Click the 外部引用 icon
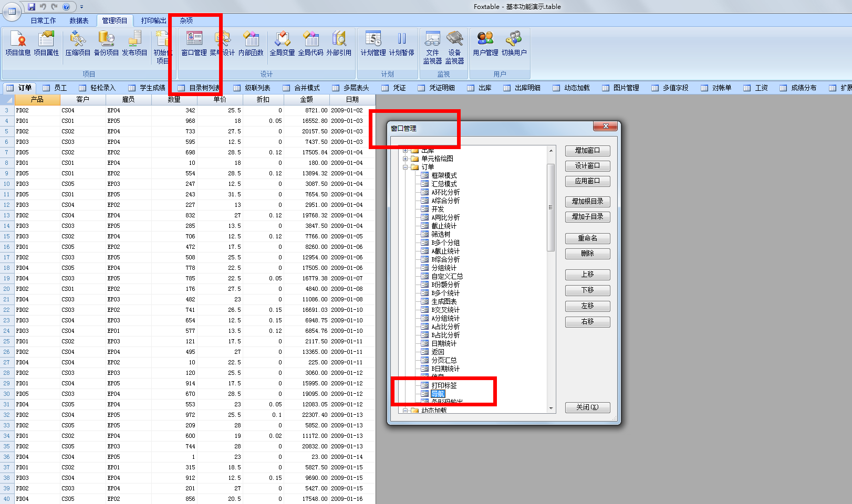This screenshot has width=852, height=504. (339, 44)
